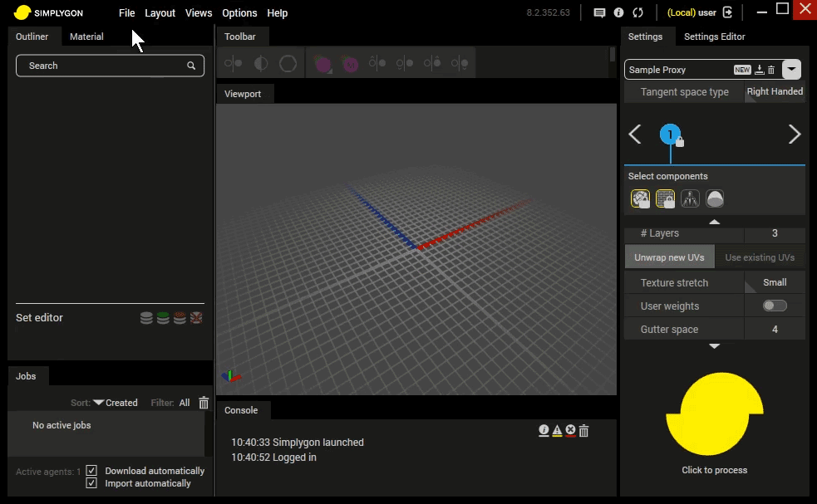Open the Filter All dropdown in Jobs
This screenshot has width=817, height=504.
(185, 403)
